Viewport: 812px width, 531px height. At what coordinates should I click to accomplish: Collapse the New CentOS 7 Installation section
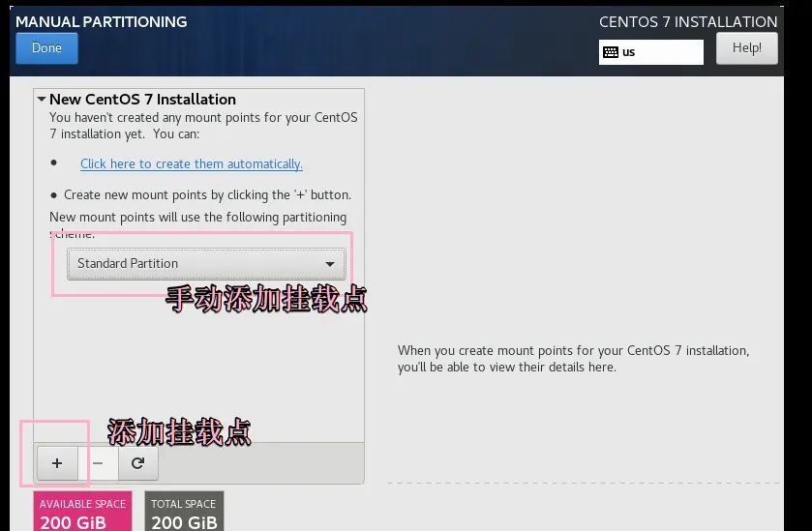(x=42, y=99)
